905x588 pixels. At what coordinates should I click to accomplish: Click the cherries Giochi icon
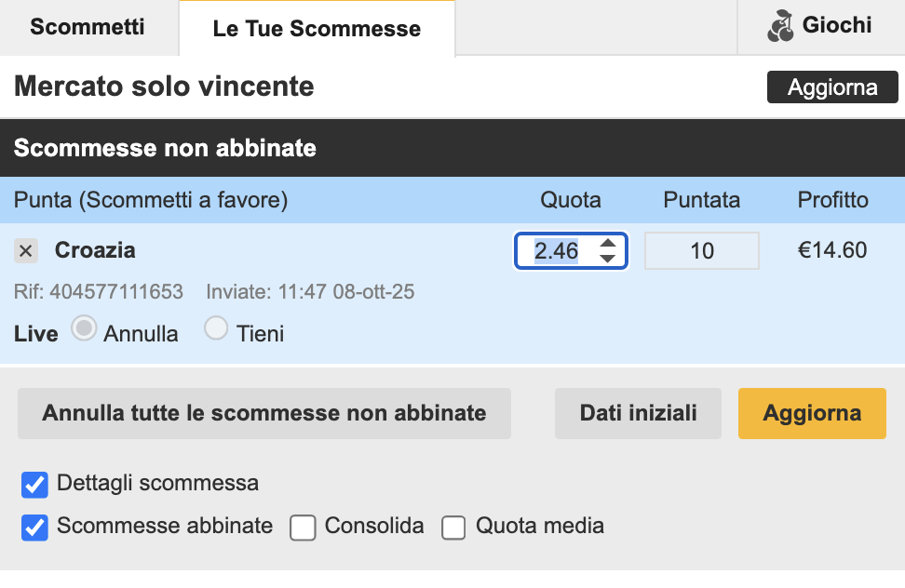(x=781, y=27)
